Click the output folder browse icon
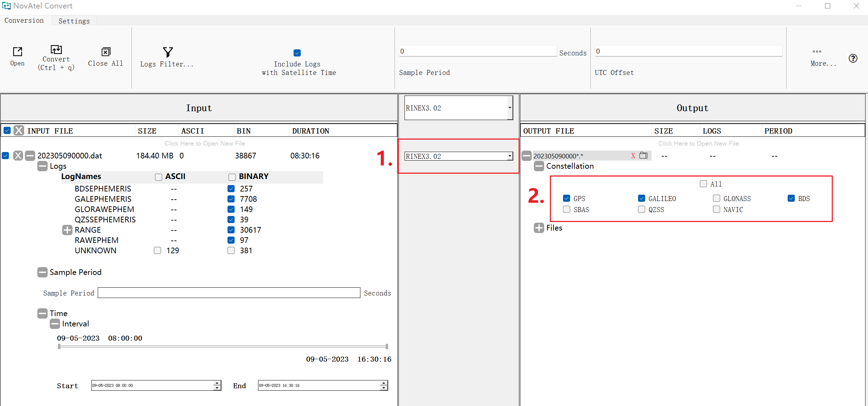 click(643, 156)
